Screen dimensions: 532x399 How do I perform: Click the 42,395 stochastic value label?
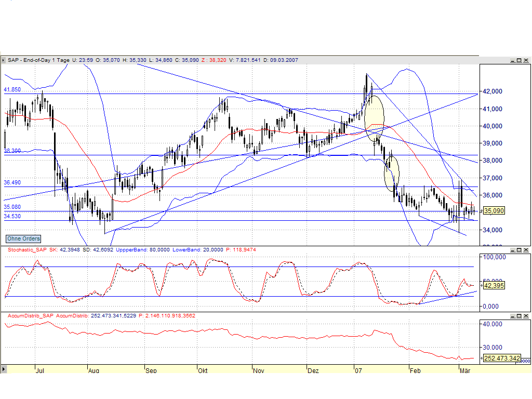point(494,285)
